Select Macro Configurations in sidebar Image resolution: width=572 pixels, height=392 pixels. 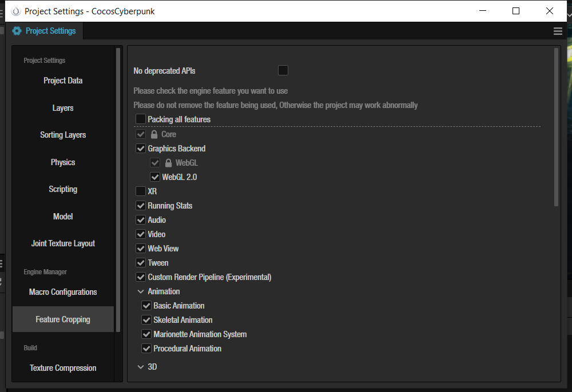click(x=63, y=292)
